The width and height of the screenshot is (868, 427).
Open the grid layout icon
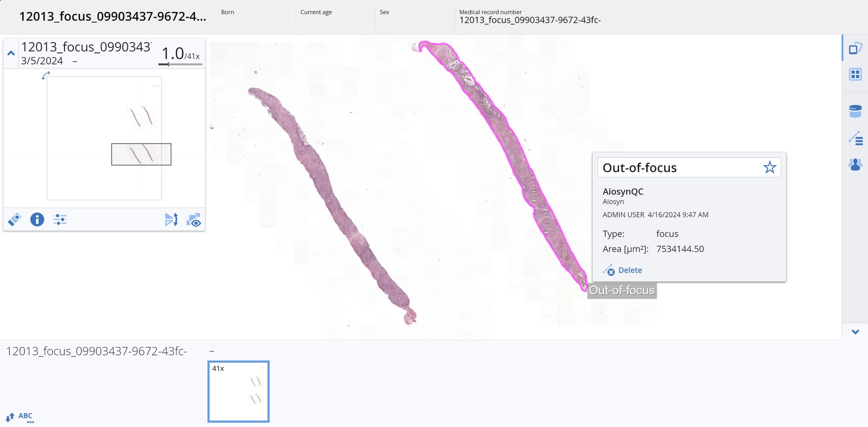click(x=855, y=74)
